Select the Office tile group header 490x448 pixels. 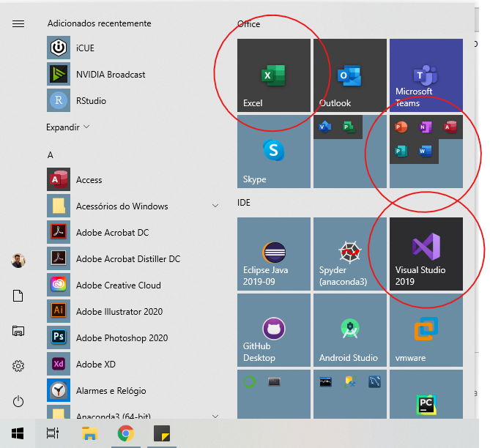[x=249, y=24]
